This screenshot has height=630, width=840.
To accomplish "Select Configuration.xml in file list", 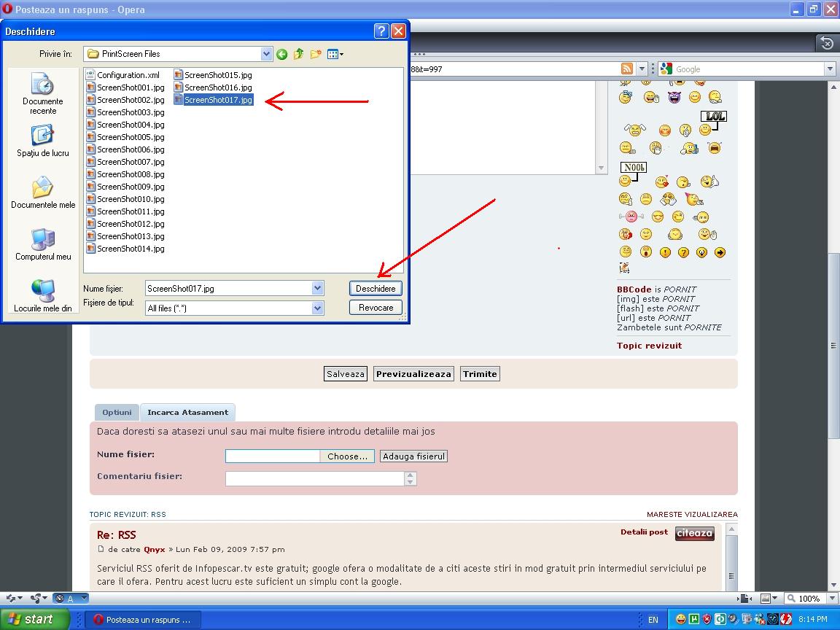I will (128, 75).
